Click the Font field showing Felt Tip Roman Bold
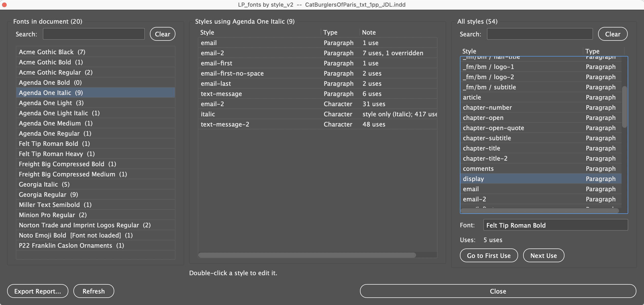This screenshot has width=644, height=305. click(556, 225)
